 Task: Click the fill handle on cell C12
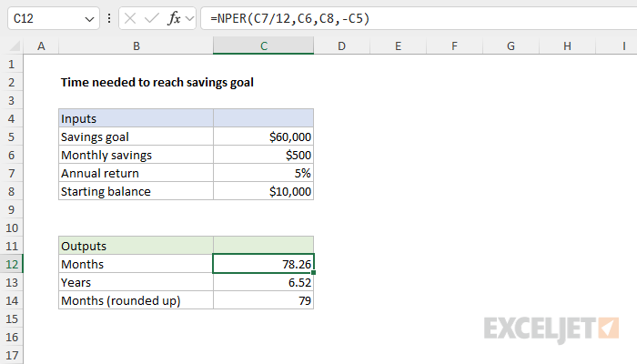(314, 273)
